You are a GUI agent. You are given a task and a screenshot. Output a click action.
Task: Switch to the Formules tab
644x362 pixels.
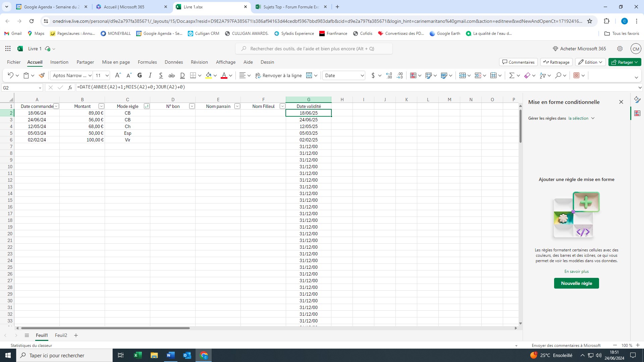coord(147,62)
